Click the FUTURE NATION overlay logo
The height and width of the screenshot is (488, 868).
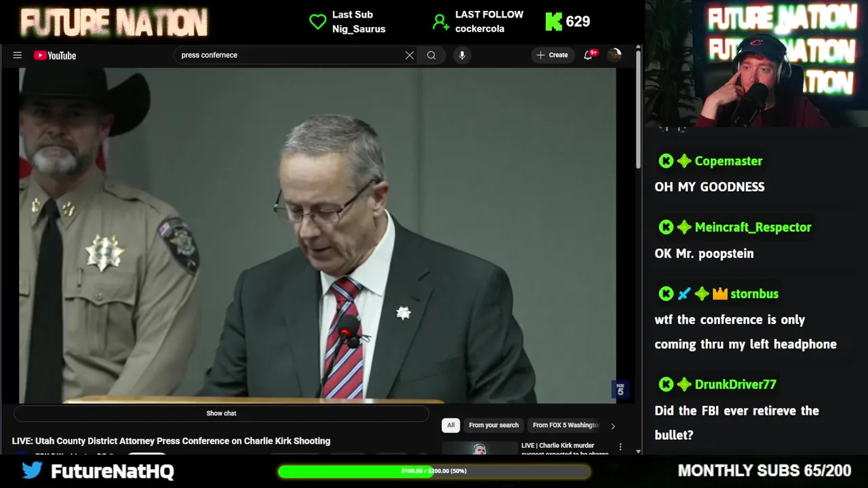click(x=114, y=24)
